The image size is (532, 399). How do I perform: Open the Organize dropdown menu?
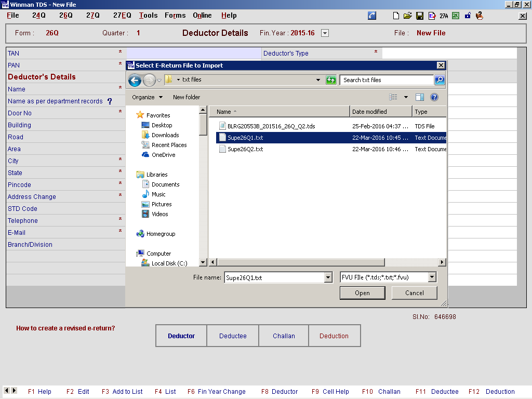pos(147,97)
